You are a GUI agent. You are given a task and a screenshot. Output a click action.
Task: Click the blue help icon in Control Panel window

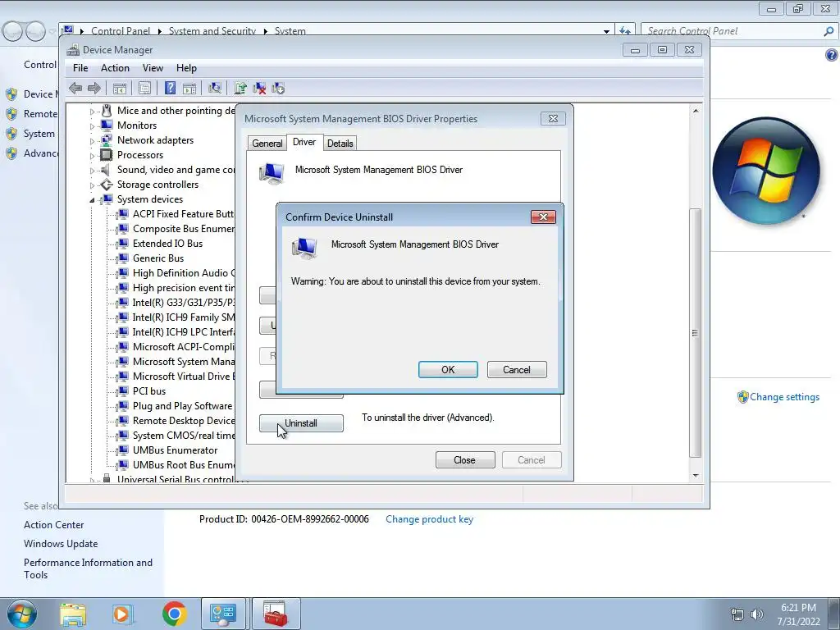click(832, 55)
